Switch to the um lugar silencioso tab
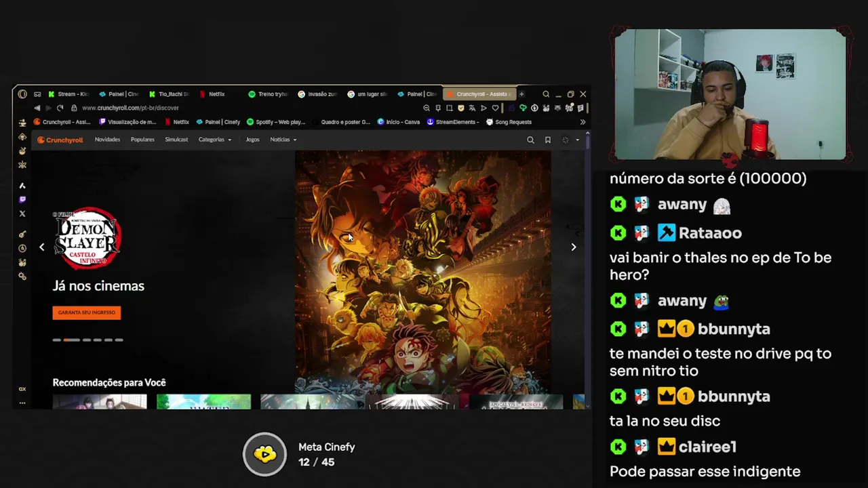The image size is (868, 488). [x=368, y=94]
